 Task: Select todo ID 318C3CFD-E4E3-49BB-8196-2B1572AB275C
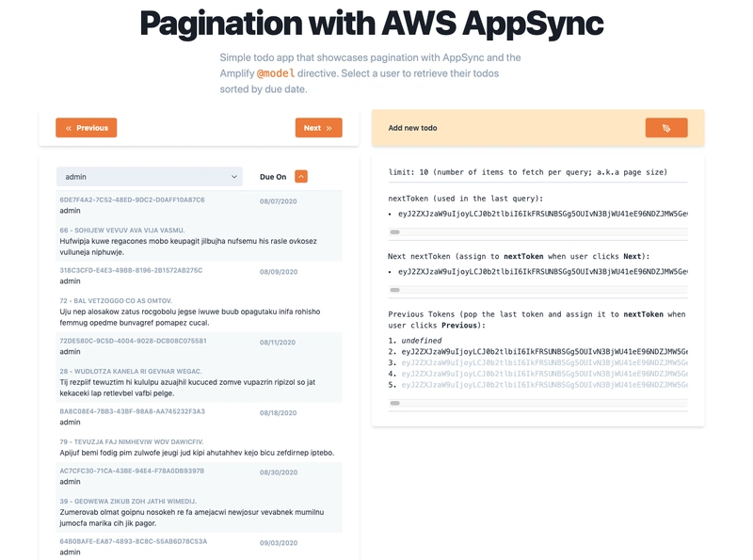131,270
